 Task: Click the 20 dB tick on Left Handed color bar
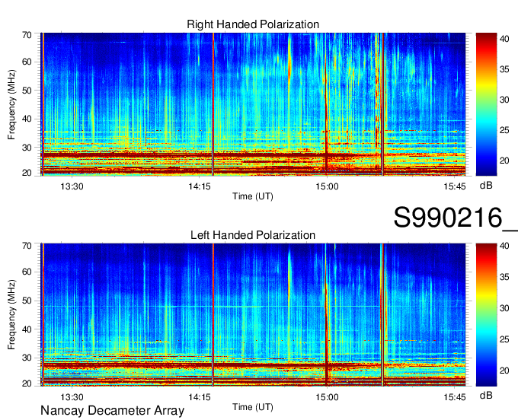coord(504,371)
